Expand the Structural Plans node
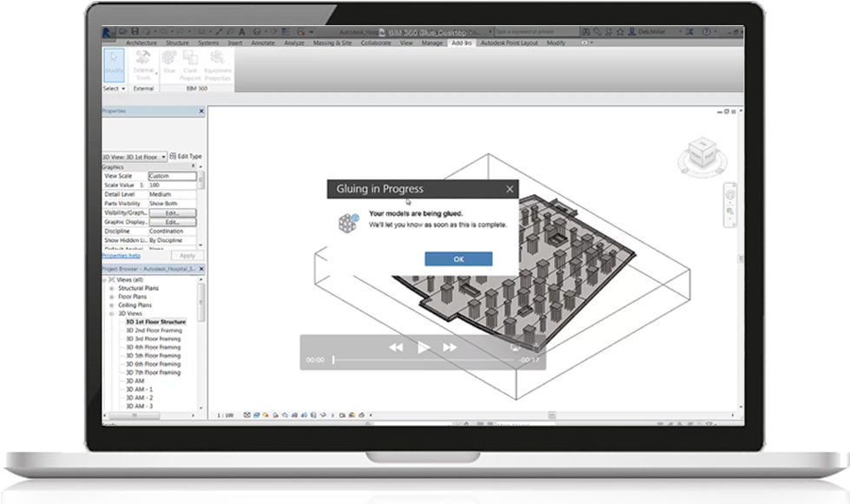The width and height of the screenshot is (850, 504). click(x=112, y=289)
